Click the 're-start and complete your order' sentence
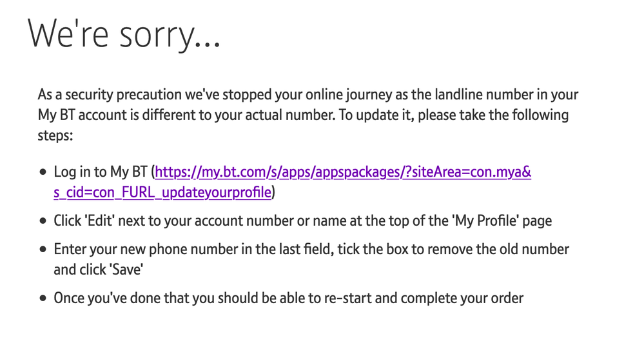 438,298
